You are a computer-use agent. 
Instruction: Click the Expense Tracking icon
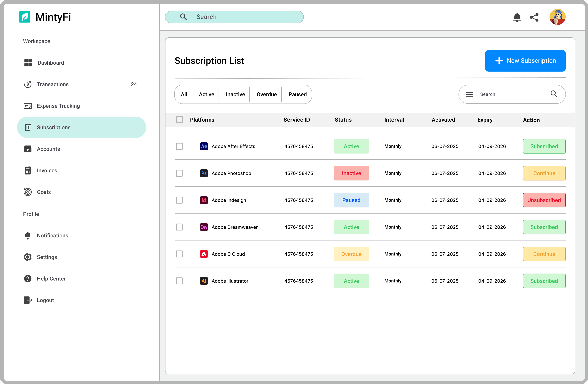[28, 106]
